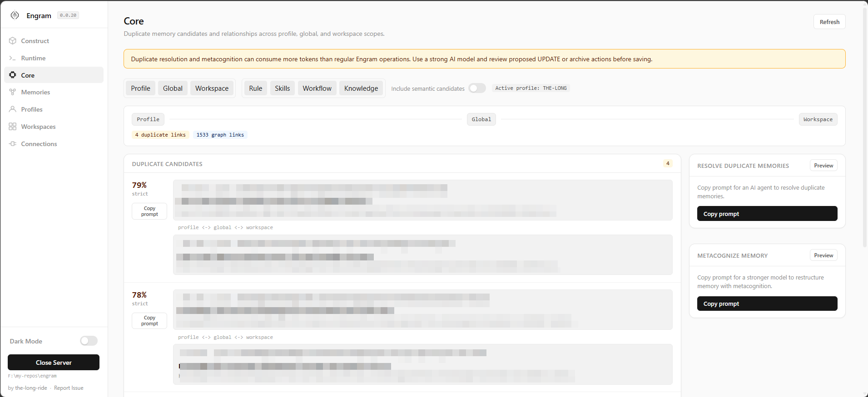Screen dimensions: 868x397
Task: Click the first memory block of 78% candidate
Action: pyautogui.click(x=422, y=309)
